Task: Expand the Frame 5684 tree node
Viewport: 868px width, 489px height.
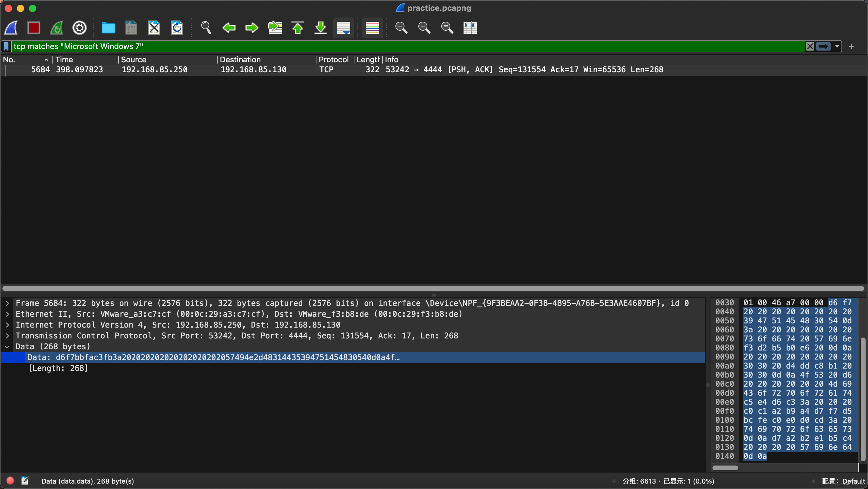Action: point(7,303)
